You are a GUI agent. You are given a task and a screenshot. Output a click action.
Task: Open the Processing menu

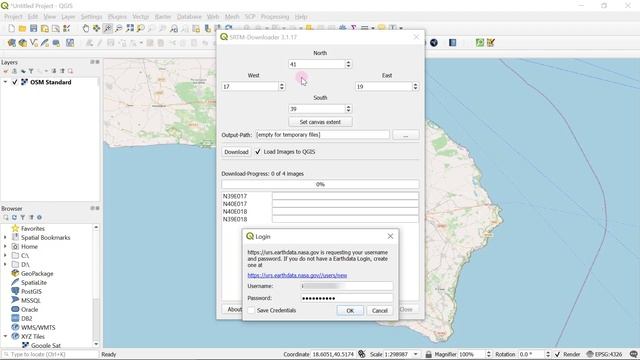(x=275, y=17)
